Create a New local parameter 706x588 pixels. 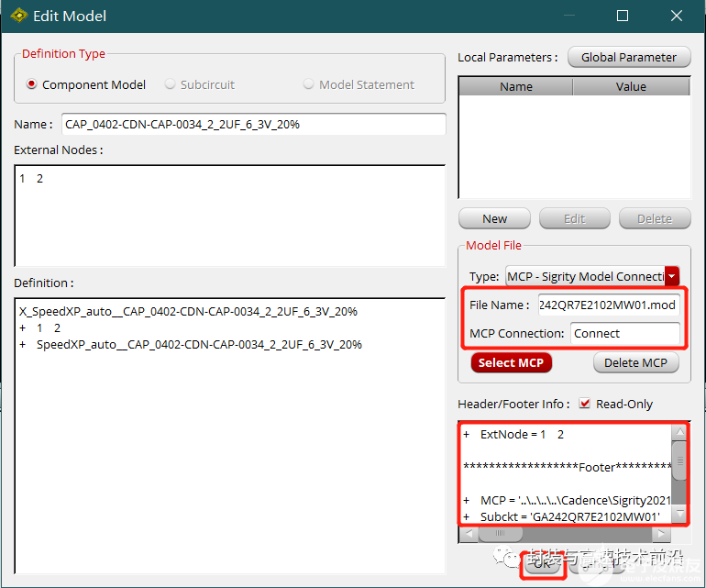tap(494, 218)
